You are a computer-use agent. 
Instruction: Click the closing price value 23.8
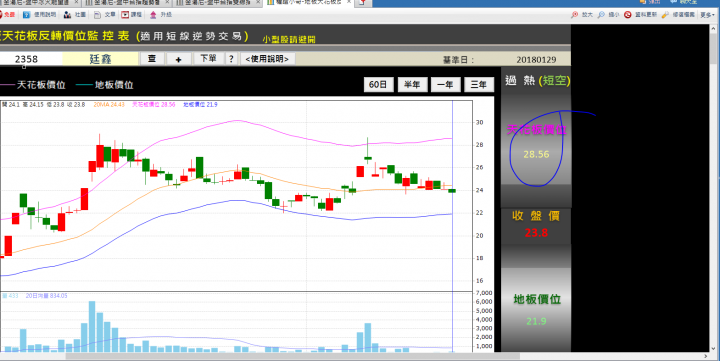[536, 233]
